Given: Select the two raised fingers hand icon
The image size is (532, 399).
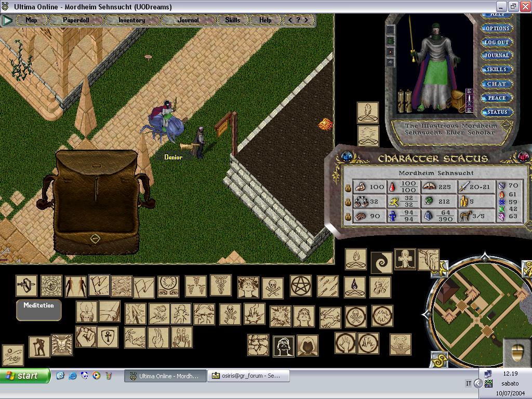Looking at the screenshot, I should pyautogui.click(x=158, y=338).
